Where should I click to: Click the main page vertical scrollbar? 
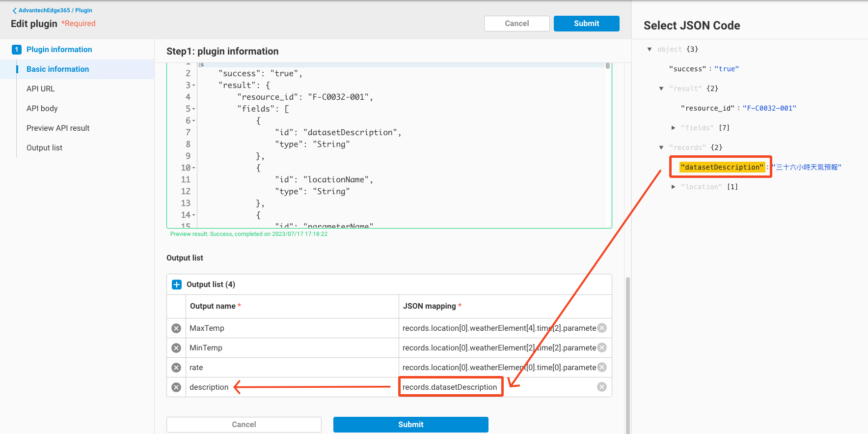point(628,355)
